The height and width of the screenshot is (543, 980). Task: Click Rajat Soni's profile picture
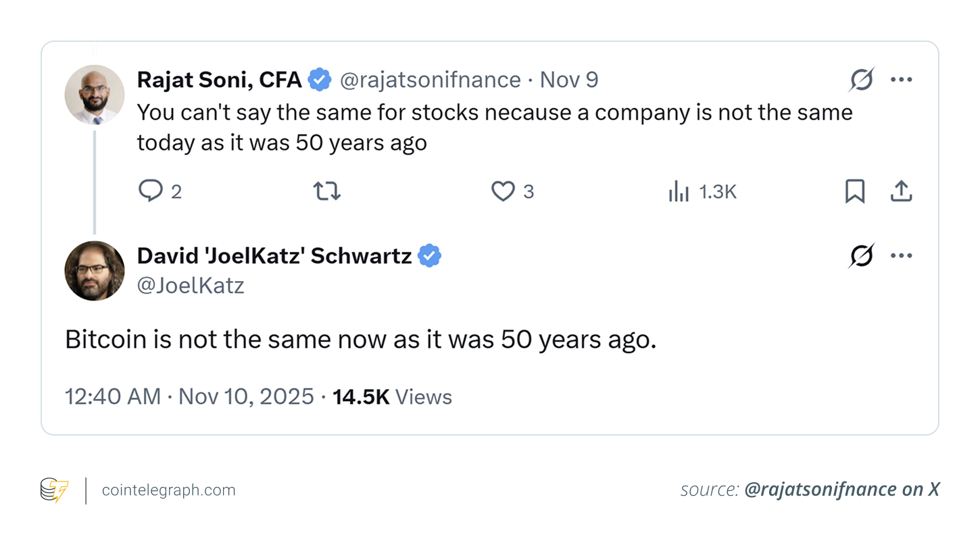95,95
